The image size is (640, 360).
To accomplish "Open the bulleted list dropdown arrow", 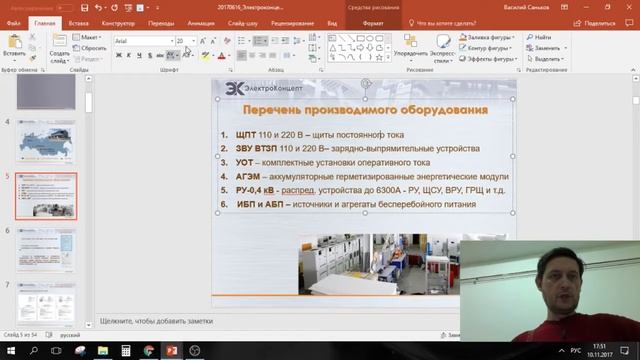I will pyautogui.click(x=249, y=41).
